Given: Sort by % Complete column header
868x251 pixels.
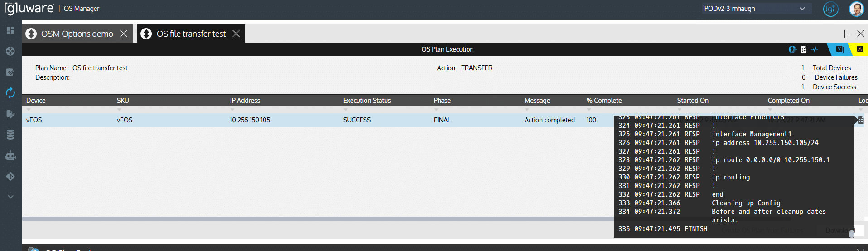Looking at the screenshot, I should [604, 101].
